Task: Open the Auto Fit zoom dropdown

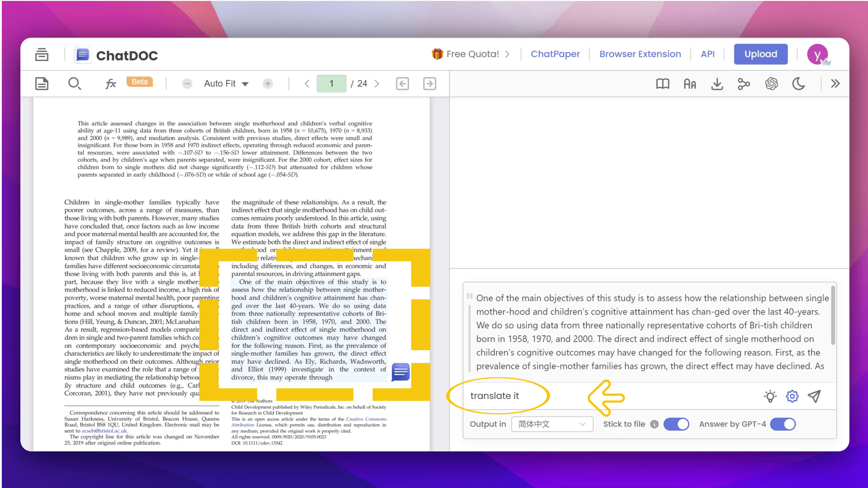Action: 226,84
